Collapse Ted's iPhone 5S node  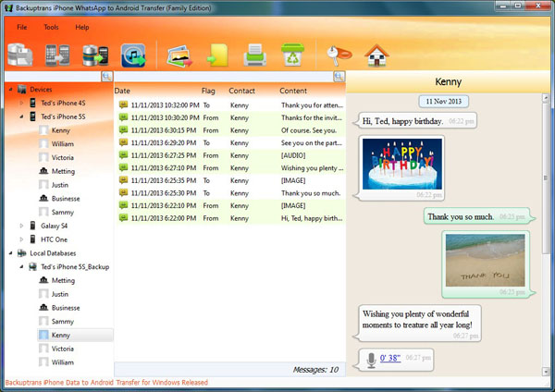tap(21, 116)
